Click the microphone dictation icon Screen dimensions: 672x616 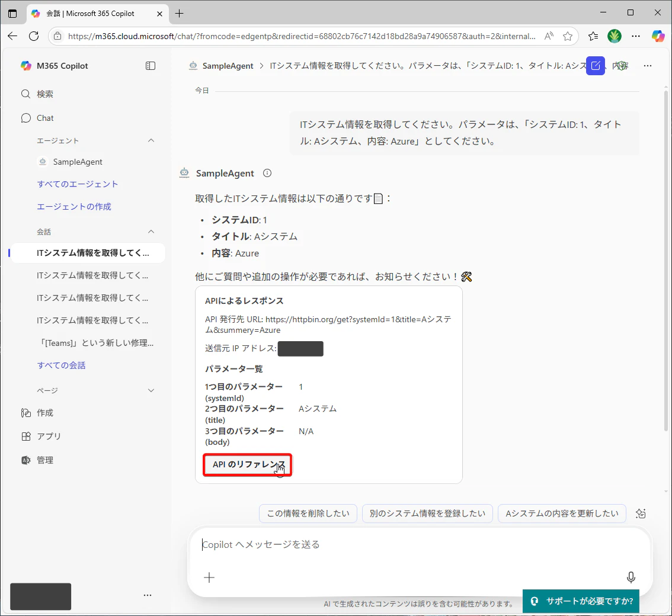pyautogui.click(x=631, y=577)
